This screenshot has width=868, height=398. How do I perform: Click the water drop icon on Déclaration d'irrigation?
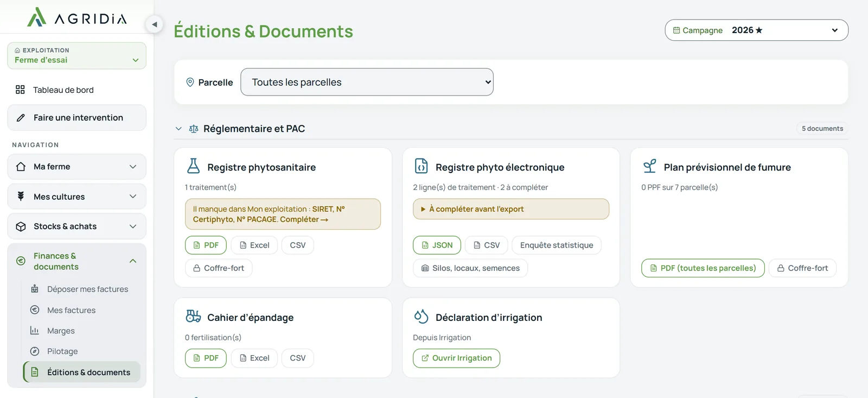422,316
